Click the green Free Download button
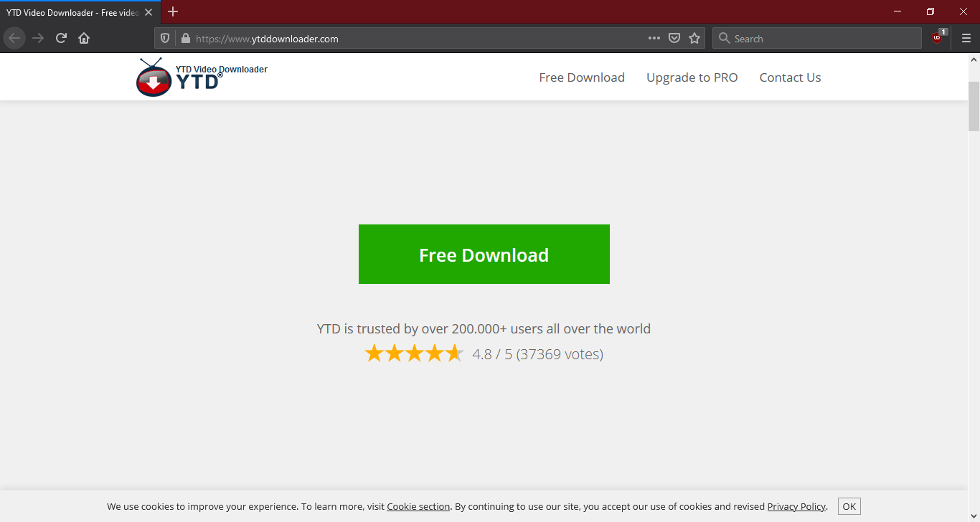This screenshot has width=980, height=522. pyautogui.click(x=484, y=254)
